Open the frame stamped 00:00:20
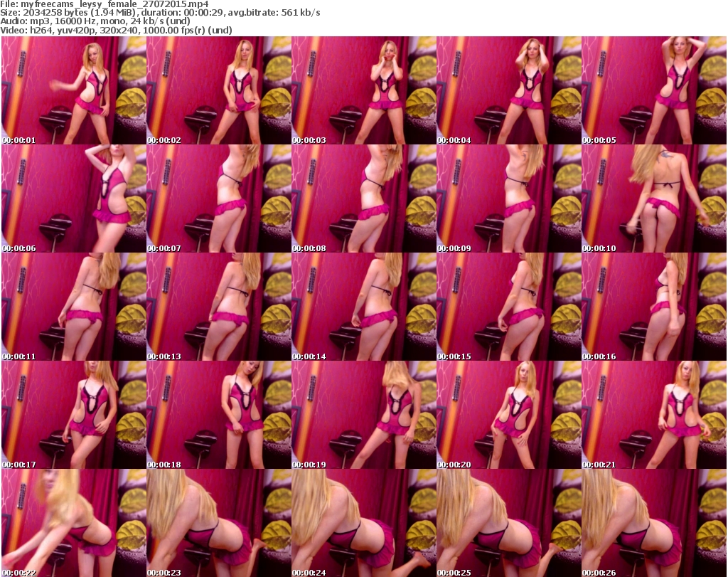Viewport: 728px width, 577px height. (509, 415)
